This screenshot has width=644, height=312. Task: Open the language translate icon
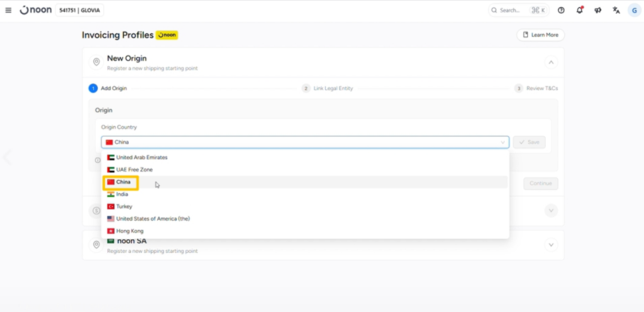(x=616, y=10)
